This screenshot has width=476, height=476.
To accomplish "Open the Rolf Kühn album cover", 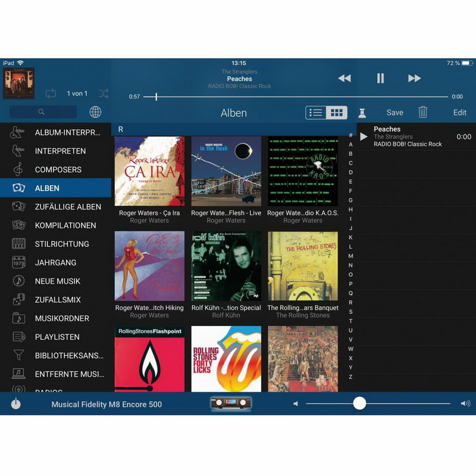I will [226, 266].
